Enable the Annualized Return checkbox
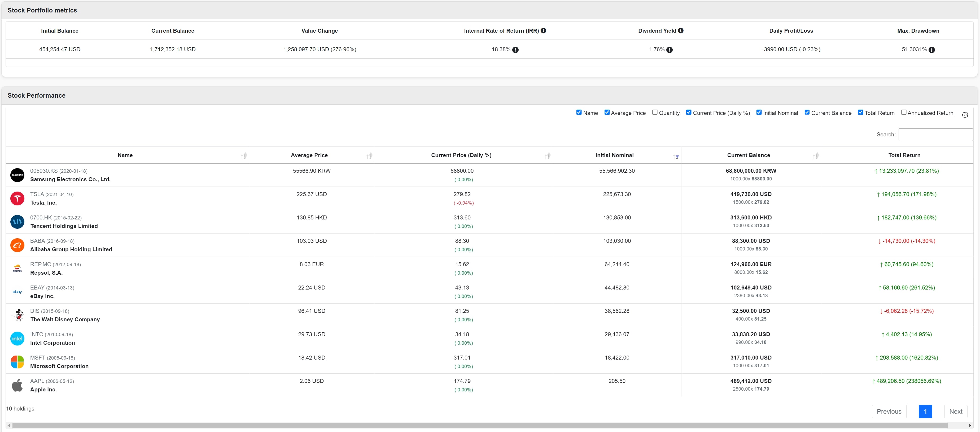Image resolution: width=980 pixels, height=432 pixels. click(x=904, y=112)
